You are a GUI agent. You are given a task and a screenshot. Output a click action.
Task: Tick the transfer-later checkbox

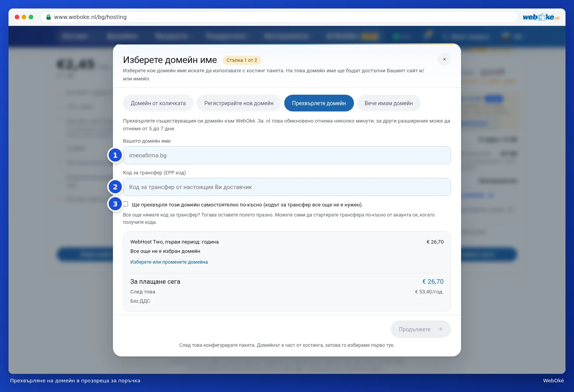pyautogui.click(x=126, y=204)
